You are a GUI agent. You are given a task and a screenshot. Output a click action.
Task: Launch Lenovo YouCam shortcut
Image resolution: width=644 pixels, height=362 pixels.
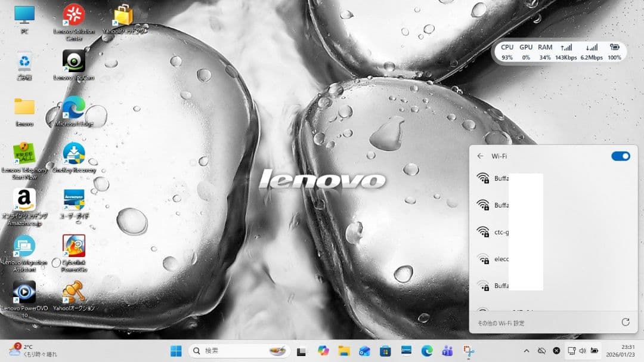(x=74, y=65)
